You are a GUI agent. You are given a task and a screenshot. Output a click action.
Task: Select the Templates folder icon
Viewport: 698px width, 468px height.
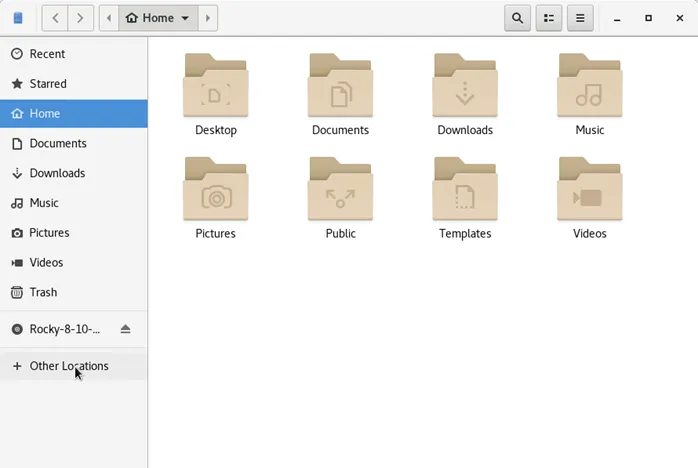pyautogui.click(x=465, y=189)
